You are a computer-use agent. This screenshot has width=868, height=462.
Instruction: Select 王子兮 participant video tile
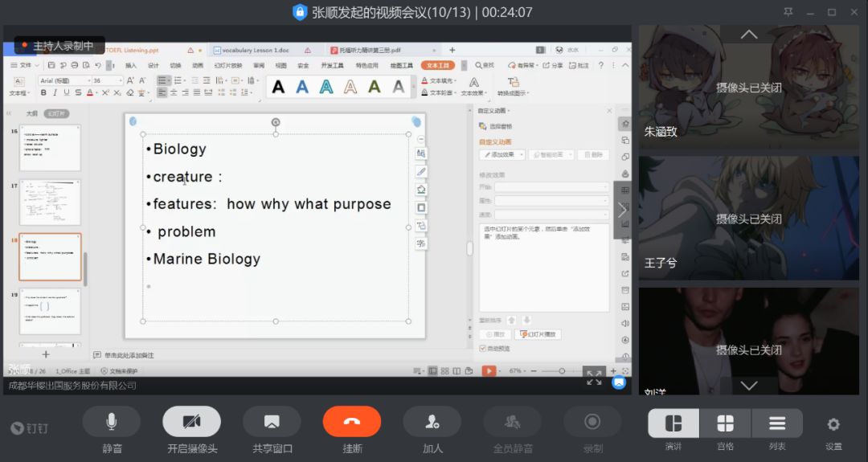pos(748,218)
